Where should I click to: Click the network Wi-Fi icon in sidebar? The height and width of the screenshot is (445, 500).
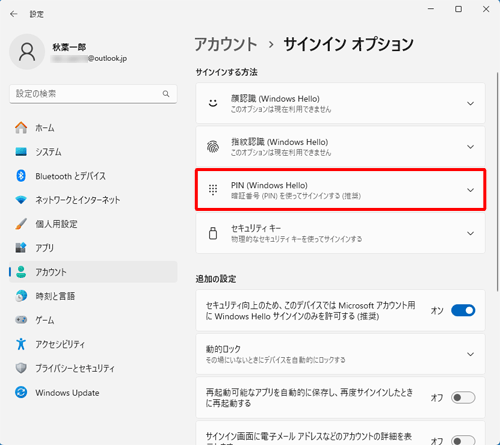pos(21,200)
